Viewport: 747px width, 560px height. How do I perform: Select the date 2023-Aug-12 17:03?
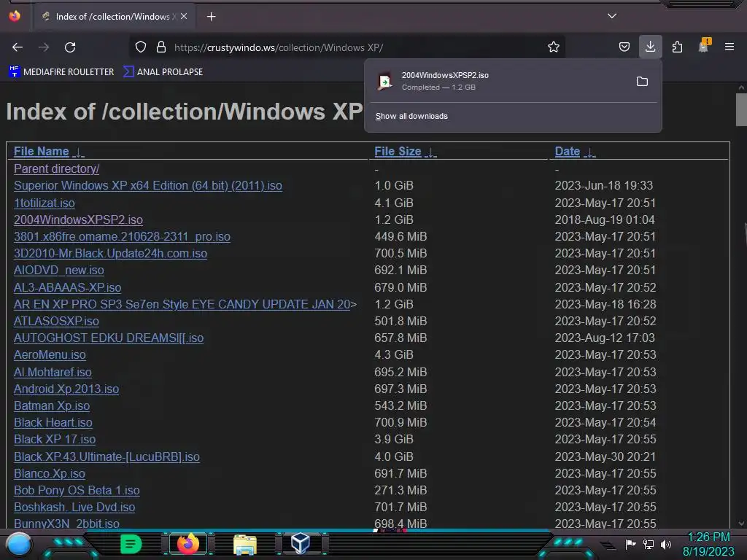click(605, 338)
